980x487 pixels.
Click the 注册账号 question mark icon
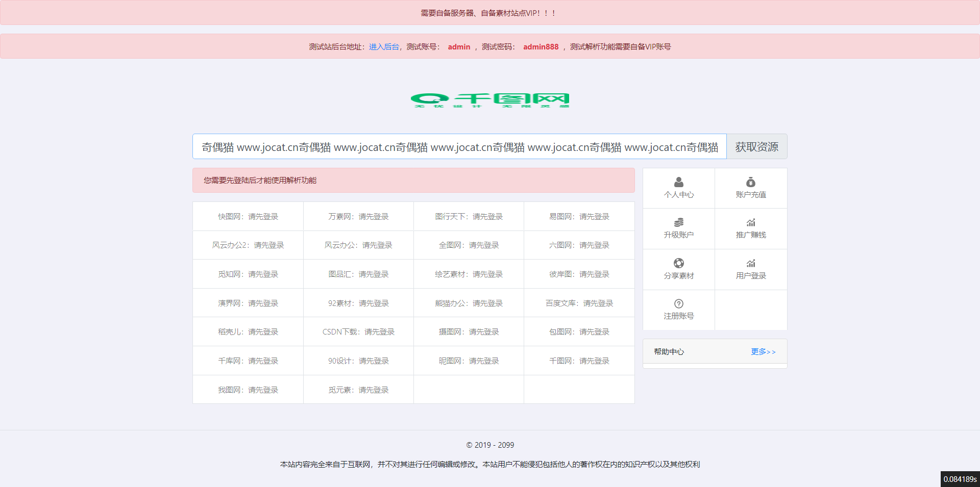tap(678, 303)
